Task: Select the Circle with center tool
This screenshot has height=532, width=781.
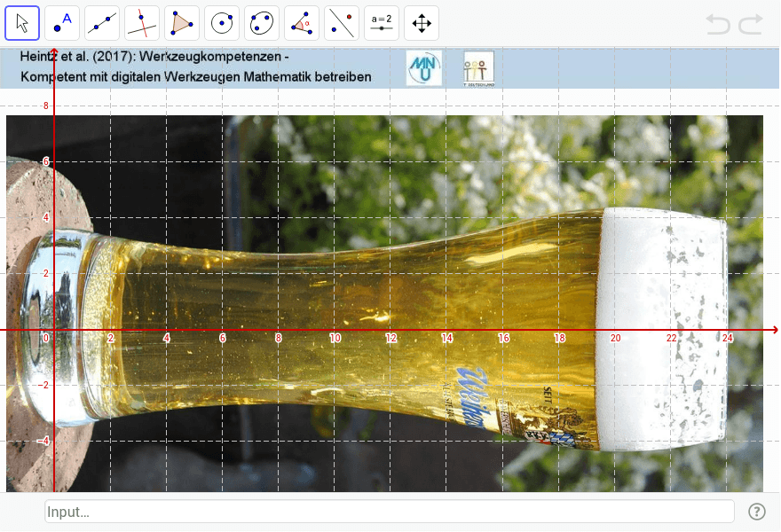Action: 222,23
